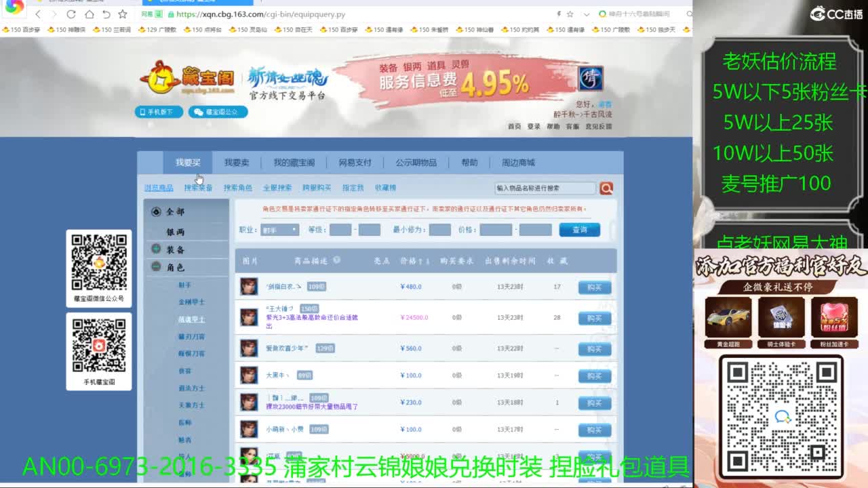Open the ¥230.0 listing description text
The image size is (868, 488).
click(312, 407)
